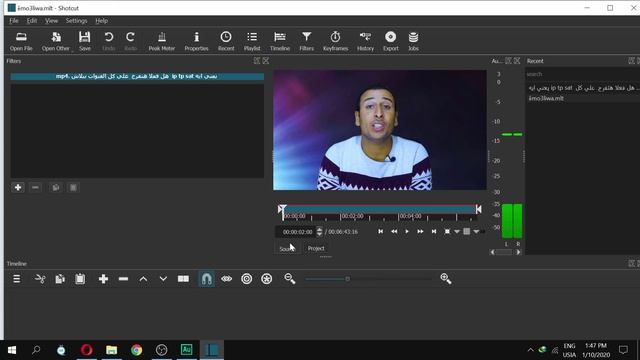The width and height of the screenshot is (640, 360).
Task: Toggle the ripple trim and drop button
Action: click(x=247, y=279)
